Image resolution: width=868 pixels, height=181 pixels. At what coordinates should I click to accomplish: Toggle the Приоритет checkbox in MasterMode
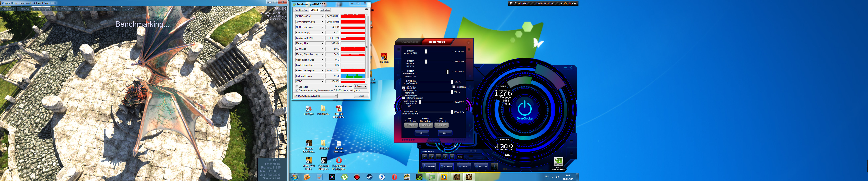(404, 88)
